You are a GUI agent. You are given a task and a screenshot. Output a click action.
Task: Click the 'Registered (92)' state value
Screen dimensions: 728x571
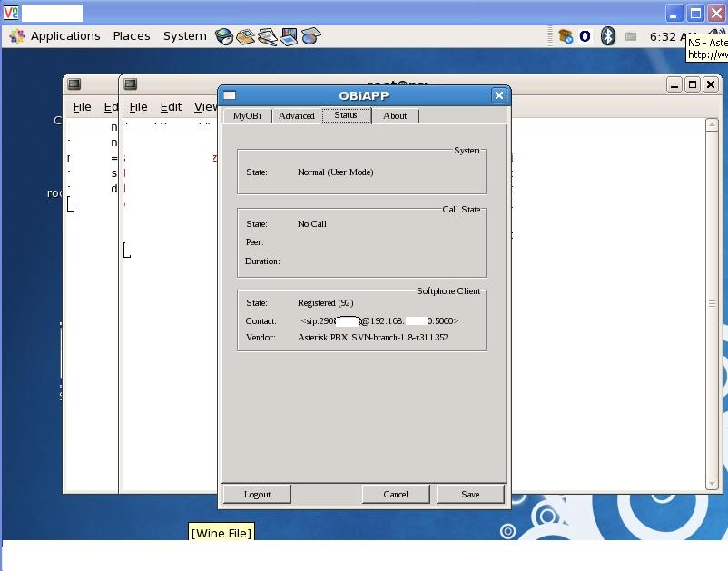(326, 302)
